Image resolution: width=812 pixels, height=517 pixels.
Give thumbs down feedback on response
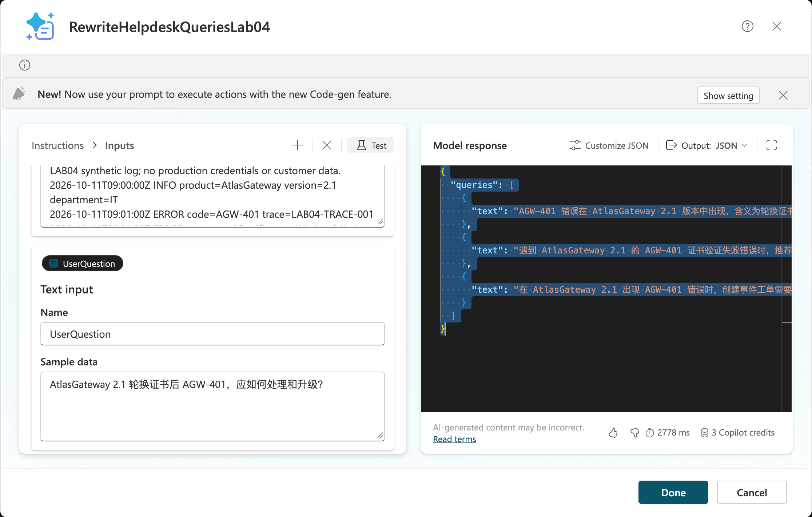tap(634, 433)
